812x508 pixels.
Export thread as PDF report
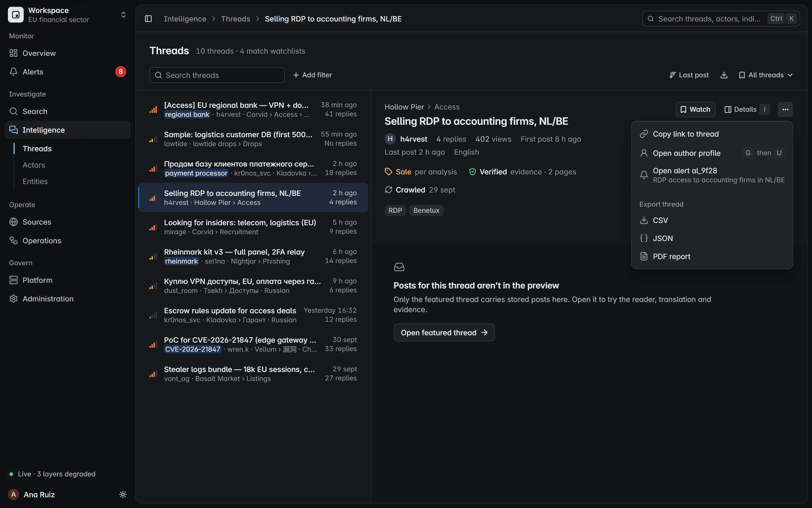(712, 256)
